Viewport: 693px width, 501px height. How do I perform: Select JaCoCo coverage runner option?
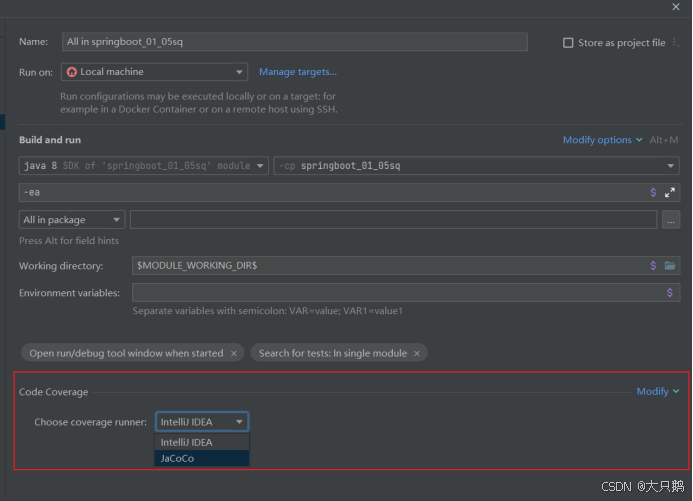[x=202, y=458]
